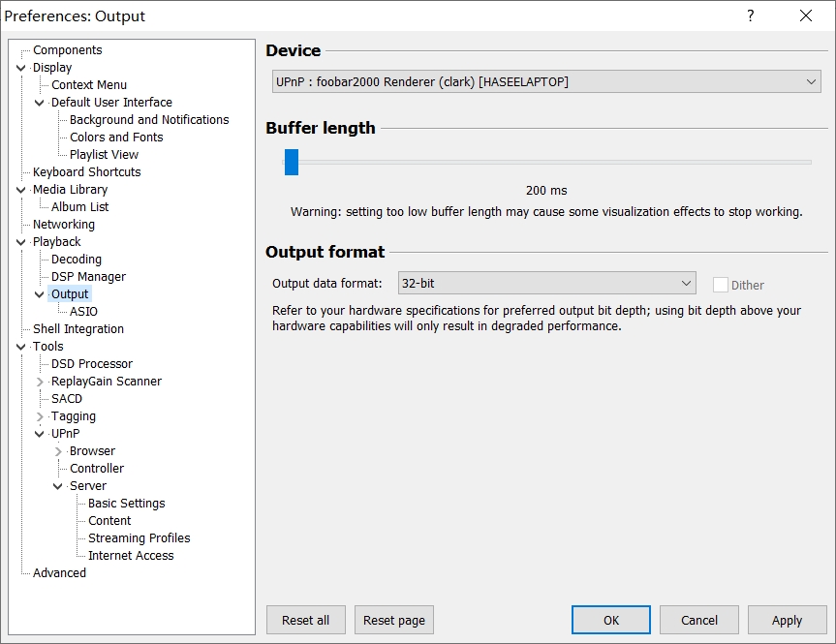This screenshot has height=644, width=836.
Task: Expand the ReplayGain Scanner node
Action: pos(40,382)
